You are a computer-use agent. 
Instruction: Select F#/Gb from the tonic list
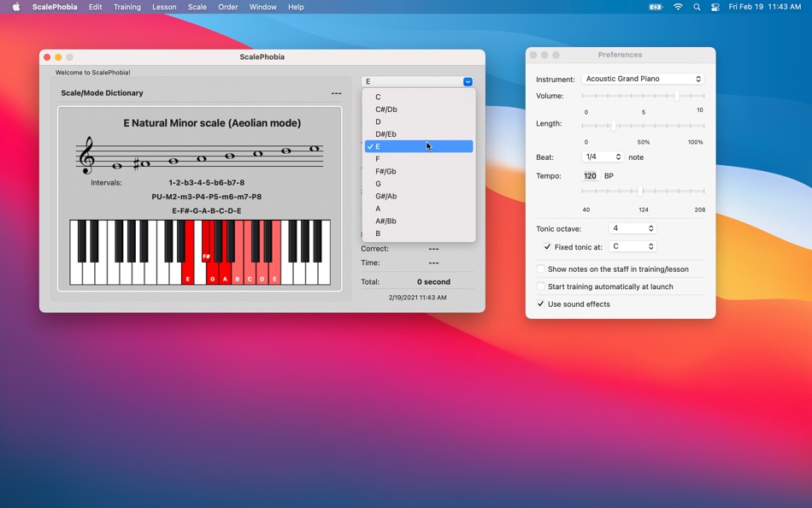[419, 172]
